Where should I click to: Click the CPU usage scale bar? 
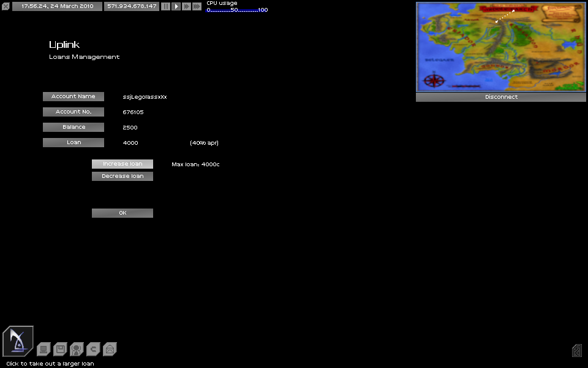237,10
